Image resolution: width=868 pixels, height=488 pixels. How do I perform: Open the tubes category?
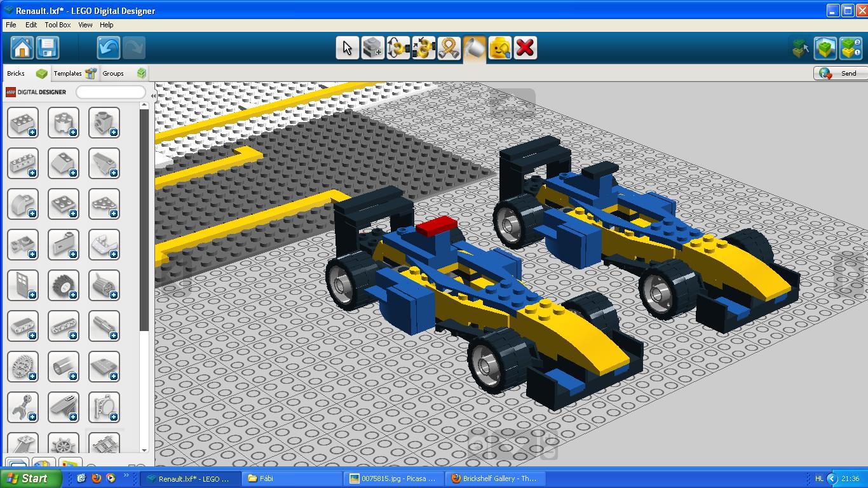64,367
